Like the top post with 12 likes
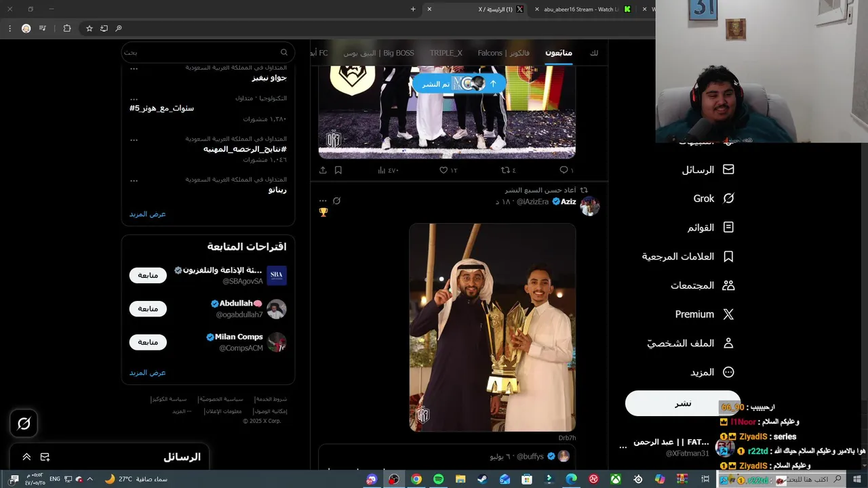 tap(448, 170)
